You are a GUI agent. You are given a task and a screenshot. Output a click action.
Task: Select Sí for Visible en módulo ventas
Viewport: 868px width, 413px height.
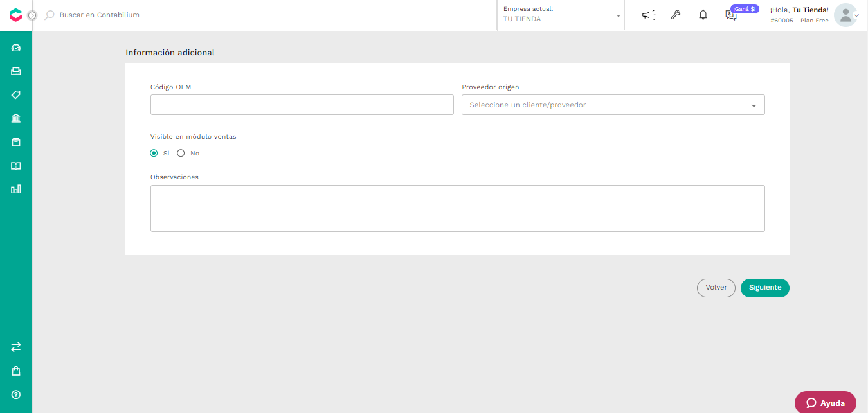(154, 153)
